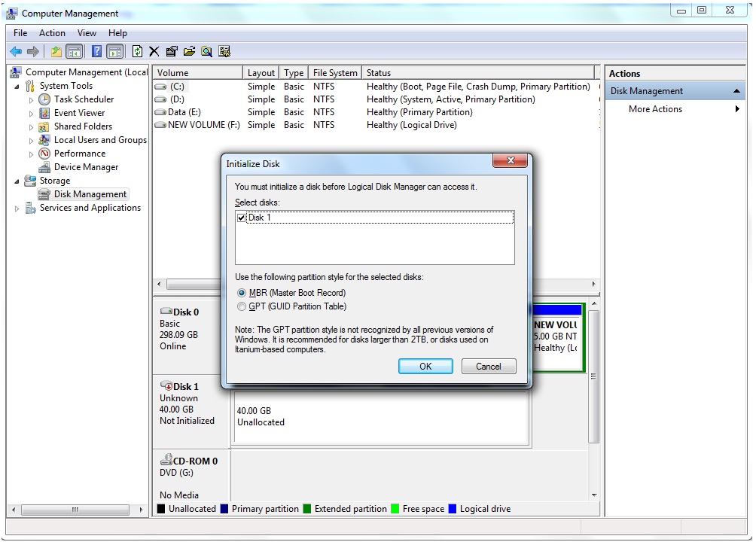The width and height of the screenshot is (756, 542).
Task: Click the Disk 1 not-initialized icon
Action: point(166,385)
